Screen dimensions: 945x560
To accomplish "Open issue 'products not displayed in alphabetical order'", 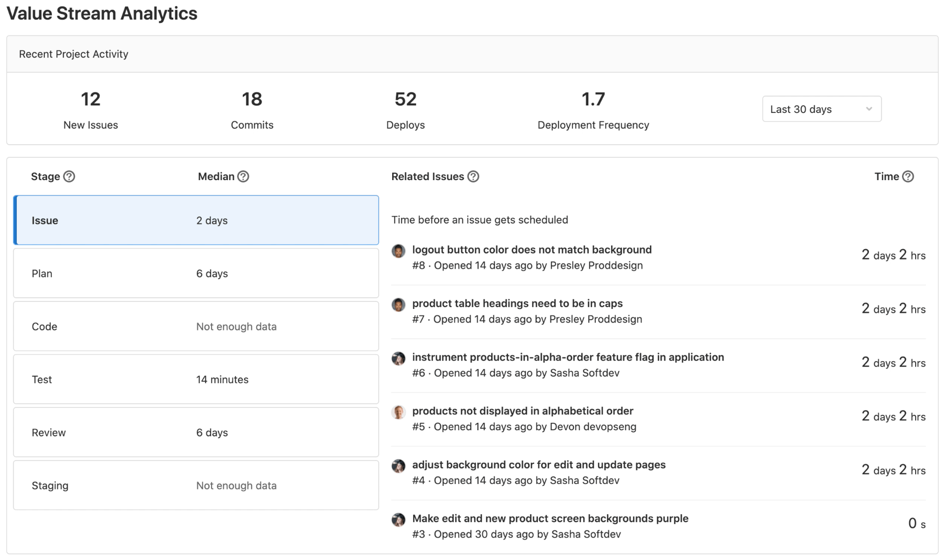I will pyautogui.click(x=523, y=411).
